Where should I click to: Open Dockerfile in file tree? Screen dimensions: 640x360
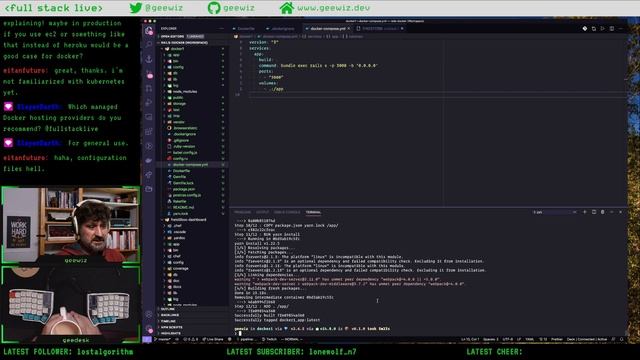tap(192, 171)
